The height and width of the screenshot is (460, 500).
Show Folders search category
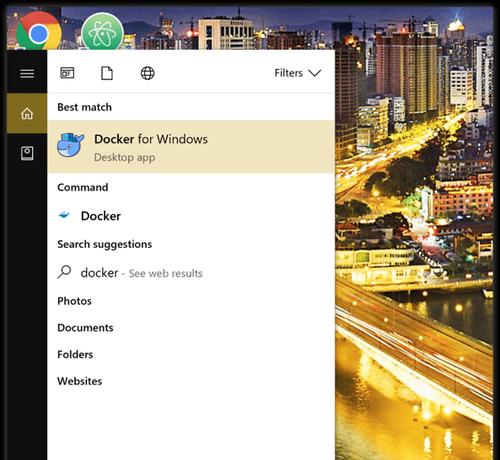coord(75,354)
